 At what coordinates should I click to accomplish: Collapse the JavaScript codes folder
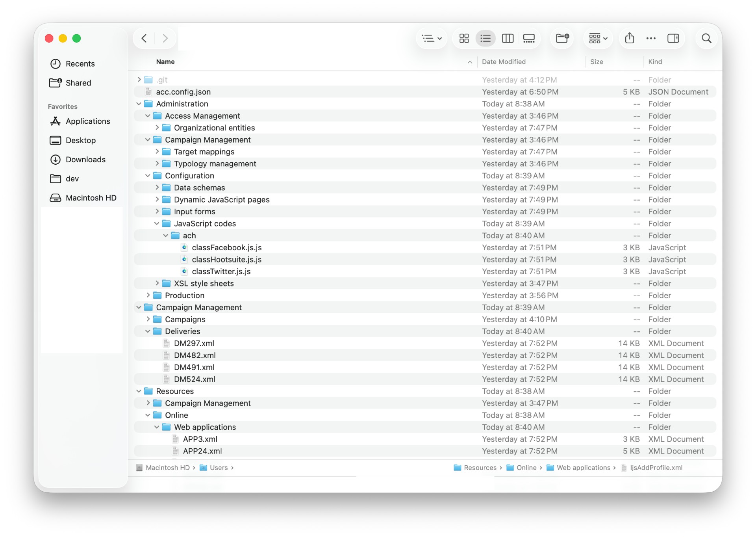pyautogui.click(x=157, y=223)
